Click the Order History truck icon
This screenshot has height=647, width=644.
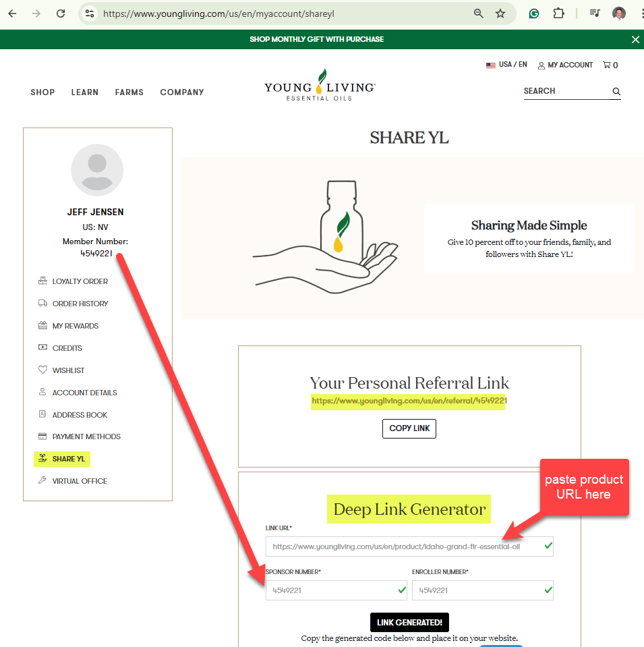pos(42,304)
